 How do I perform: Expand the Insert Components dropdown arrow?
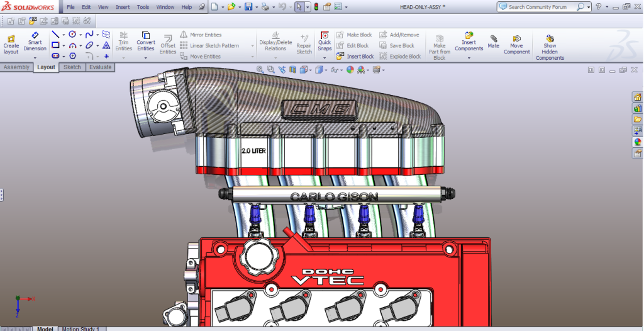pos(469,58)
